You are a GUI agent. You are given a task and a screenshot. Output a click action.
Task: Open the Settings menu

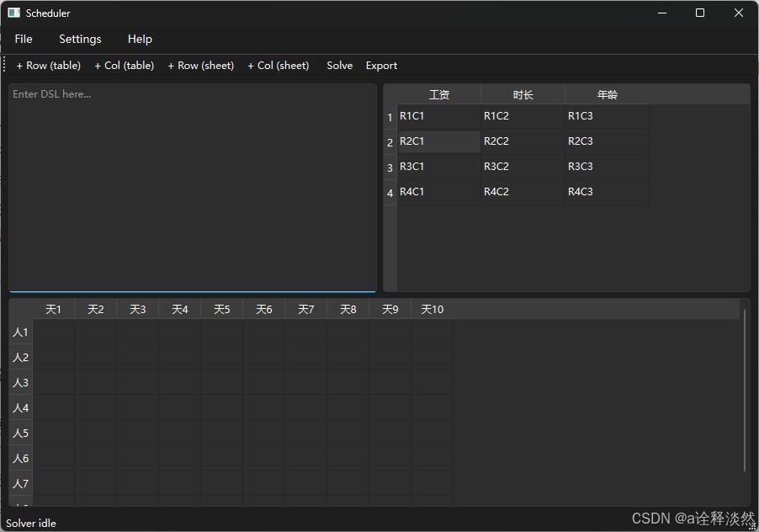pyautogui.click(x=80, y=39)
